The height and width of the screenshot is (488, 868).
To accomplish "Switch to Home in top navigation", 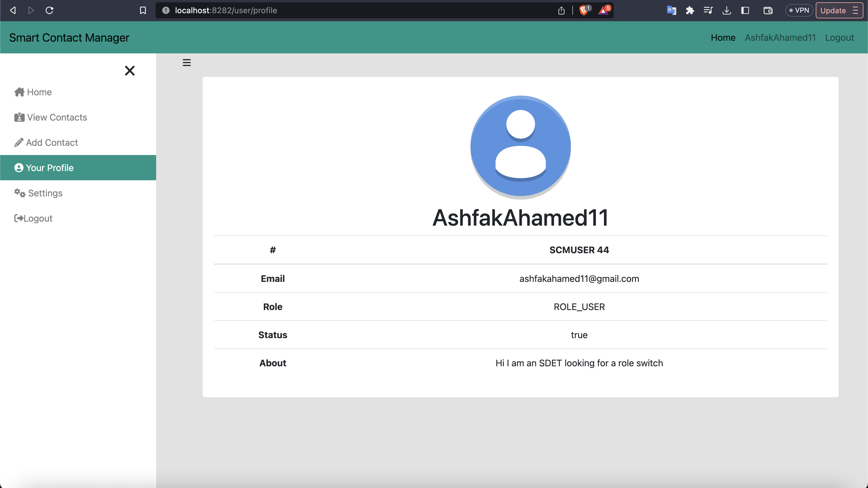I will point(723,37).
